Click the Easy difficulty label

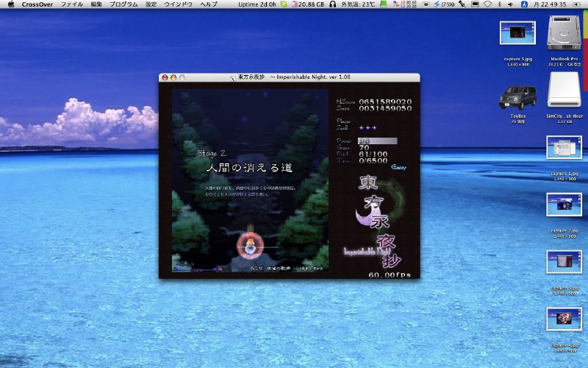click(x=398, y=167)
